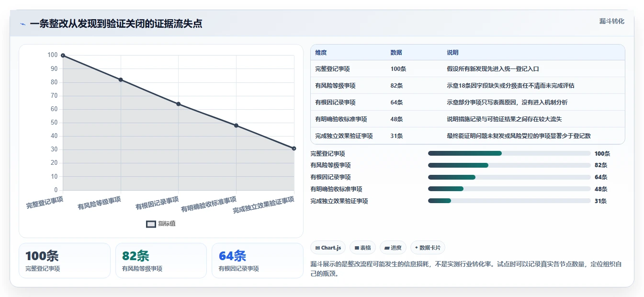Click the footnote paragraph starting 漏斗展示的是整改流程

466,269
